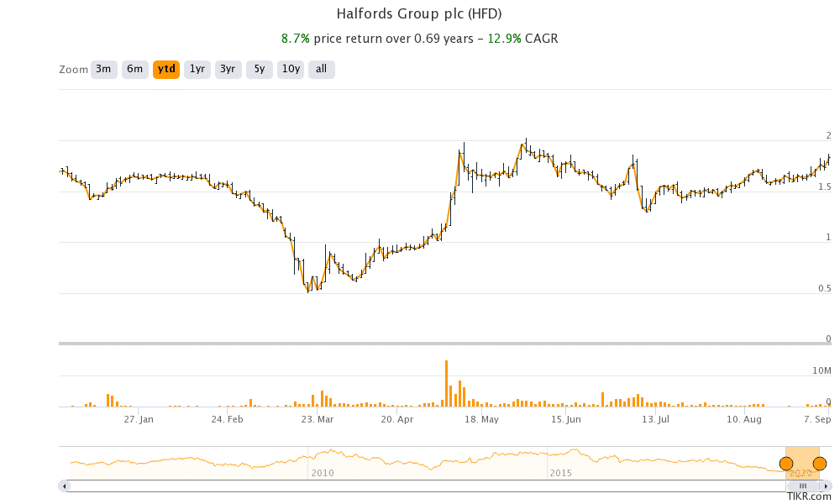Click the 13. Jul date label
The height and width of the screenshot is (504, 840).
pyautogui.click(x=656, y=419)
